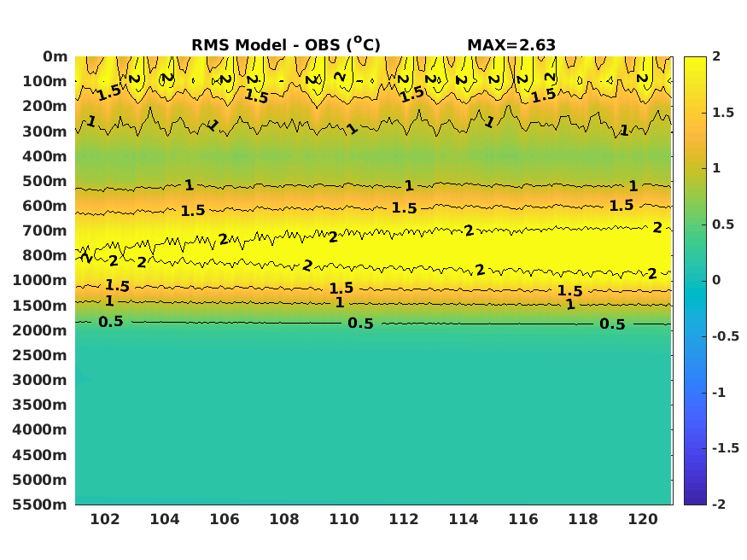Click the '110' x-axis tick label
The height and width of the screenshot is (560, 747).
tap(344, 519)
